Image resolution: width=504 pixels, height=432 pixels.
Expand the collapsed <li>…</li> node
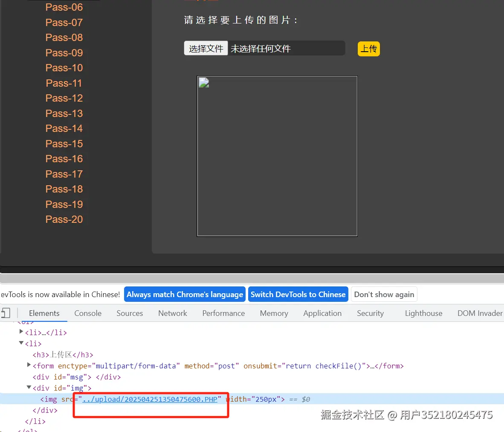click(21, 332)
